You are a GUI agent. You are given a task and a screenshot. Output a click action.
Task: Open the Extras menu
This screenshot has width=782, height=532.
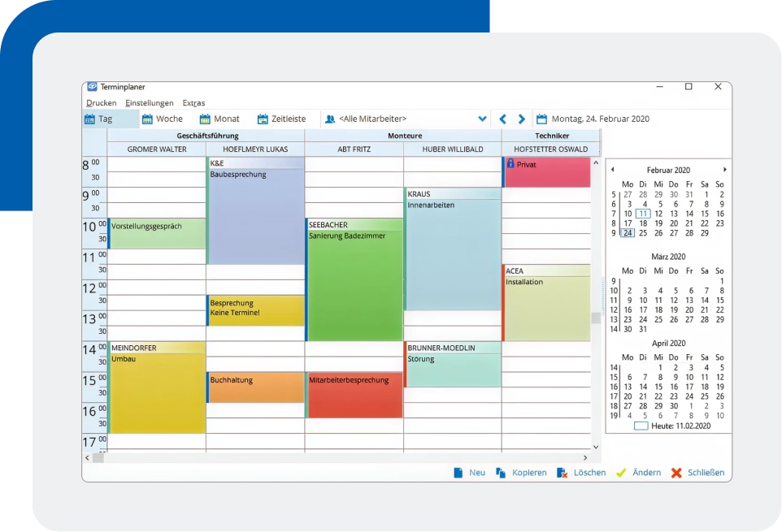pyautogui.click(x=193, y=103)
